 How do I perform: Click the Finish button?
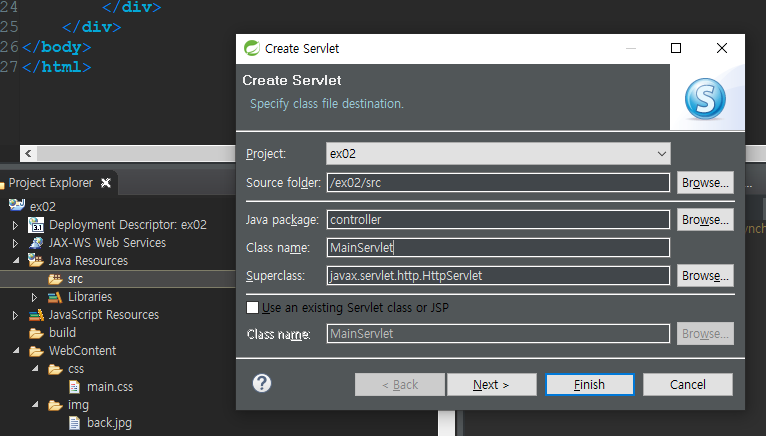coord(590,385)
